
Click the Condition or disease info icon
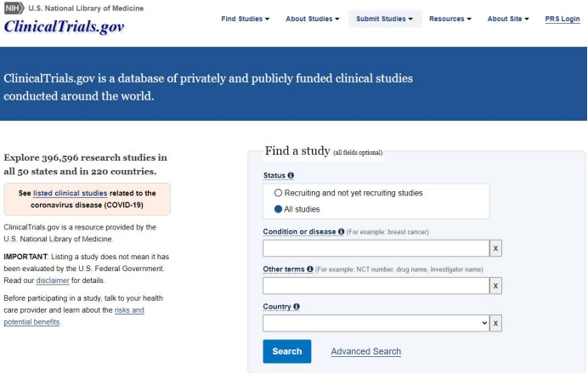coord(342,231)
